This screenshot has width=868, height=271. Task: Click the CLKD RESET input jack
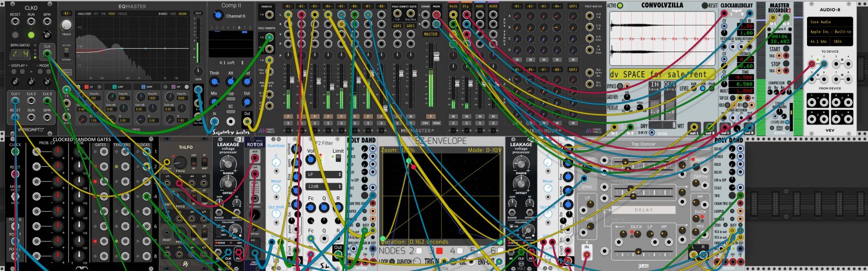[15, 21]
